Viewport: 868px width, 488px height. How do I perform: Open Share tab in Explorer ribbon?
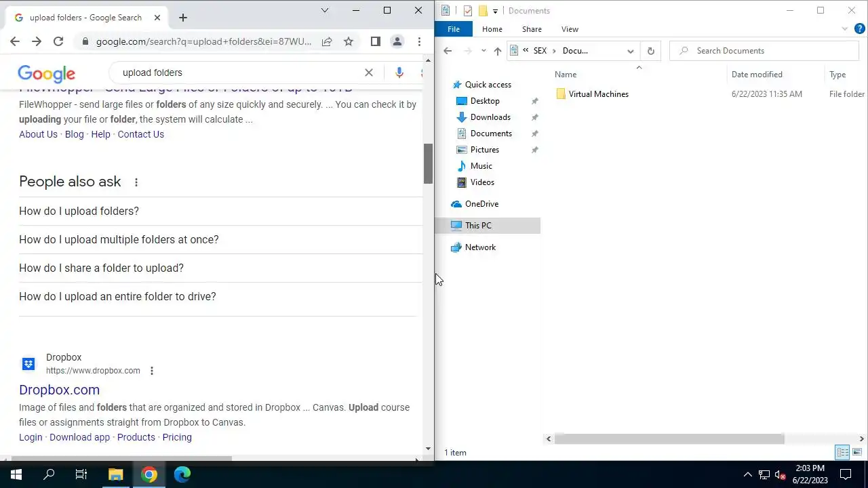(532, 29)
